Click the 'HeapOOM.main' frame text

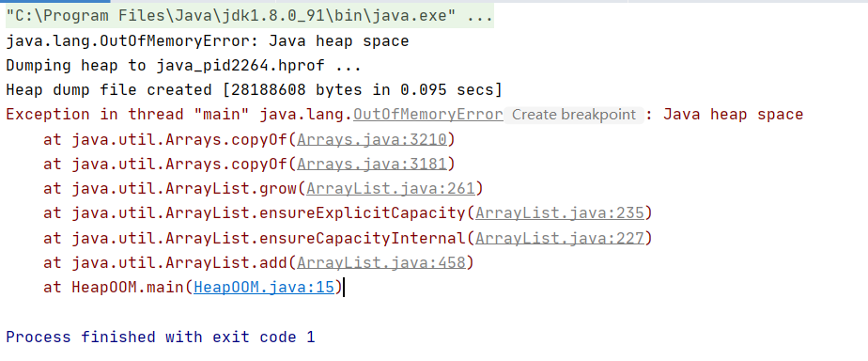tap(128, 288)
